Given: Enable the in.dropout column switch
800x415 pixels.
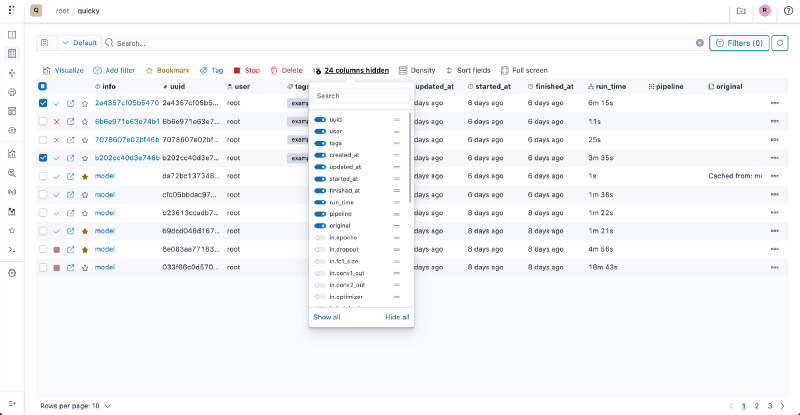Looking at the screenshot, I should (x=320, y=249).
